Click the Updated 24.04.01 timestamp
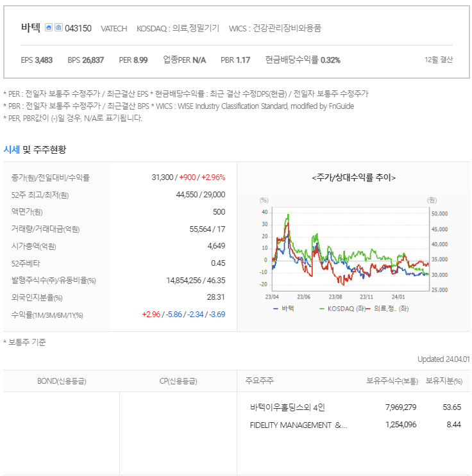472x476 pixels. (443, 359)
